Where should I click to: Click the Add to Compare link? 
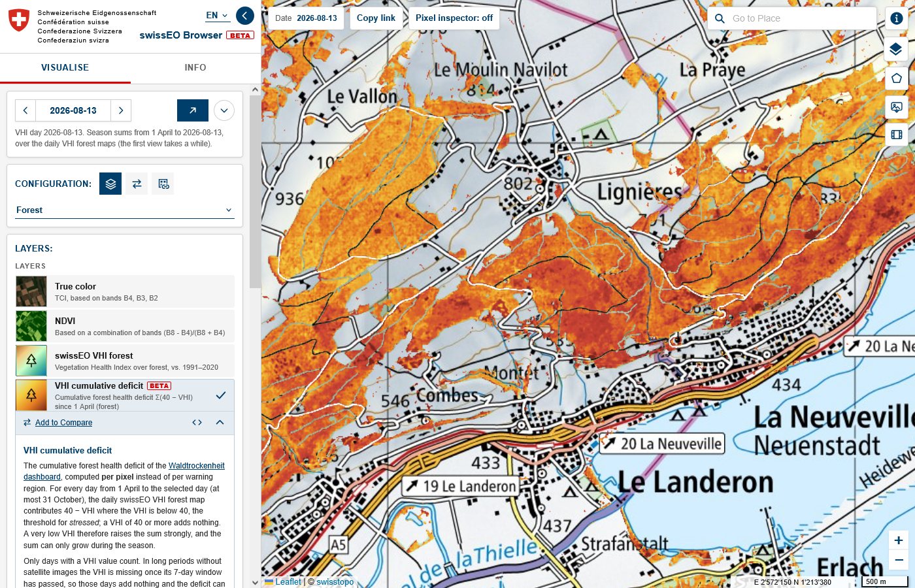[x=63, y=423]
